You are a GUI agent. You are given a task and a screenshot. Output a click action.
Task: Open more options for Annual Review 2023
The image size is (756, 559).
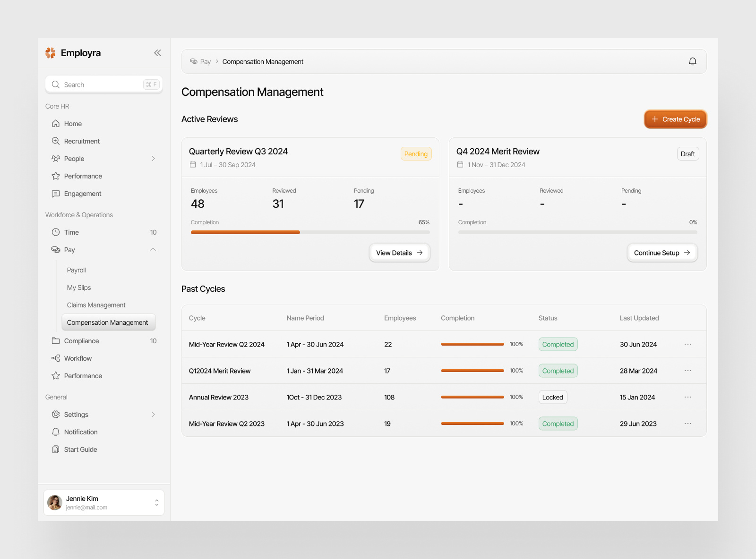(688, 397)
